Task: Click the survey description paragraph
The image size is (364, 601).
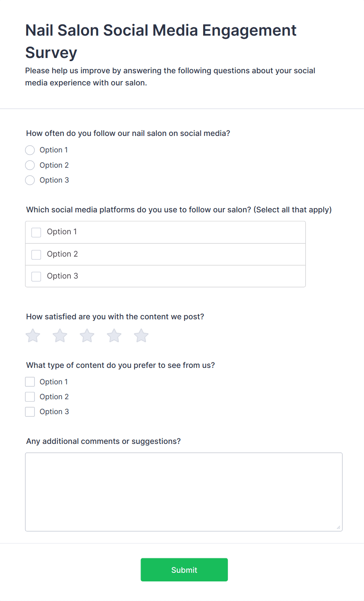Action: 170,77
